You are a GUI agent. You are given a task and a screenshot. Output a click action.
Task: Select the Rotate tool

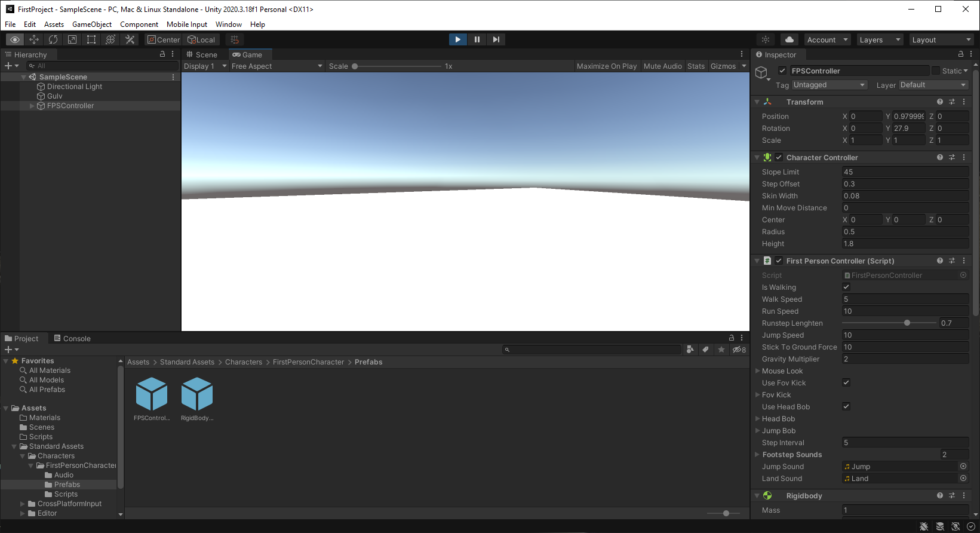(x=53, y=39)
